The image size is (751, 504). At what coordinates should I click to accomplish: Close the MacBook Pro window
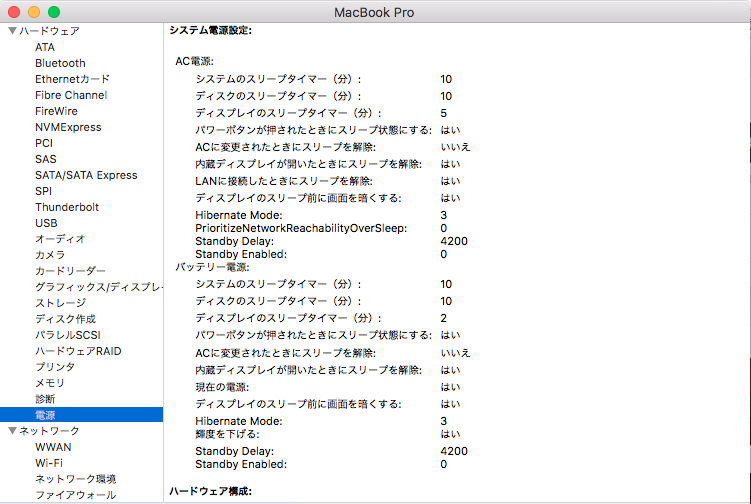point(14,12)
